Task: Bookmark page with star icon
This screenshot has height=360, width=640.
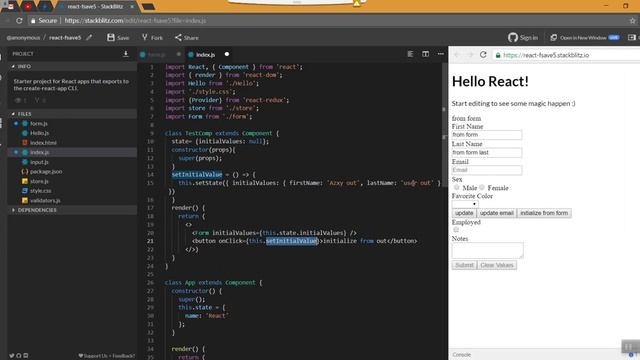Action: (632, 20)
